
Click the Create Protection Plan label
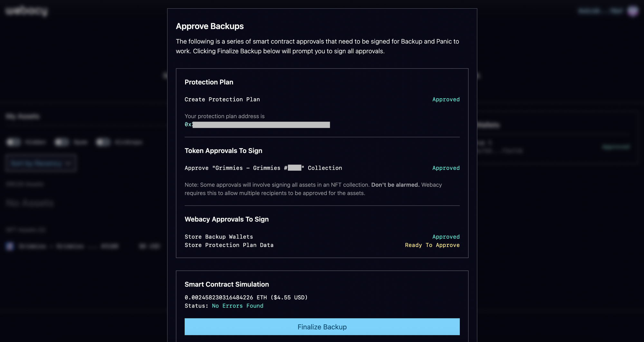pos(222,100)
